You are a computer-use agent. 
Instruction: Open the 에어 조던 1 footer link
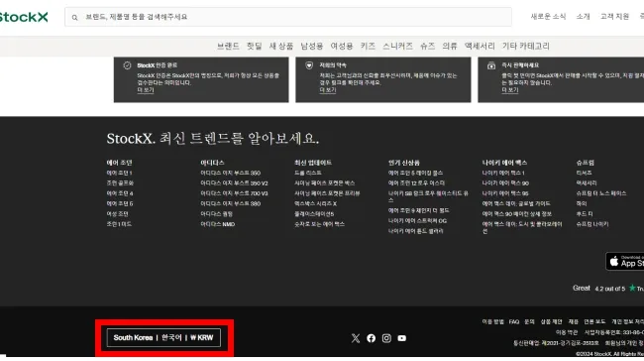119,174
